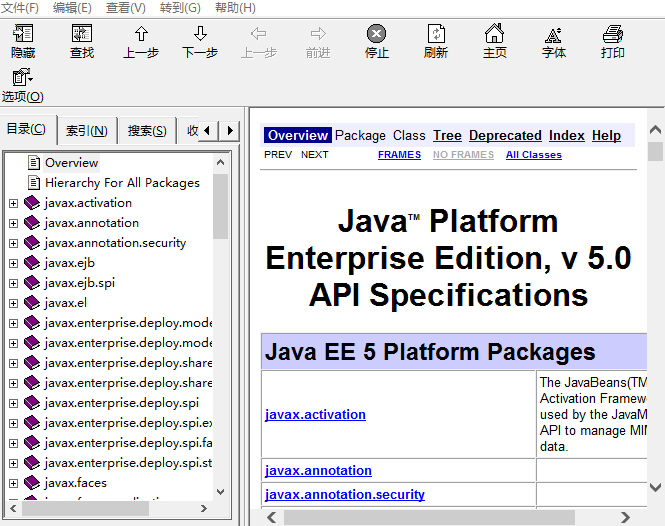Switch to the 索引(N) tab
Viewport: 665px width, 526px height.
[x=87, y=131]
